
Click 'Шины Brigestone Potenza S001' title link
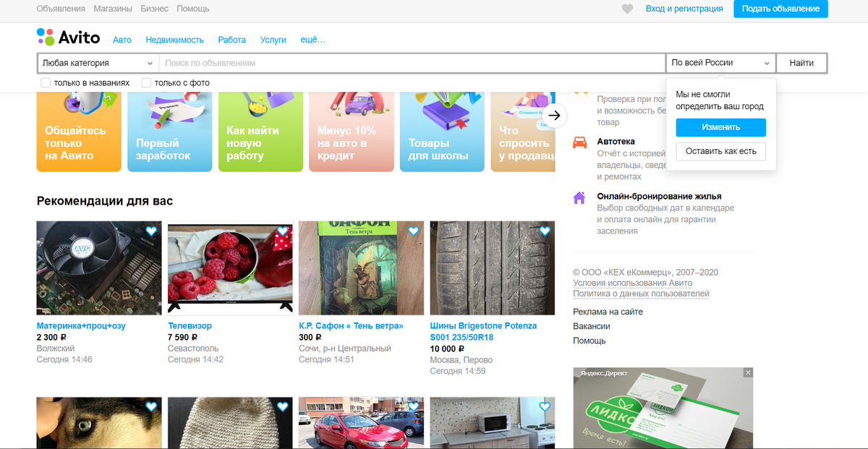(x=483, y=331)
